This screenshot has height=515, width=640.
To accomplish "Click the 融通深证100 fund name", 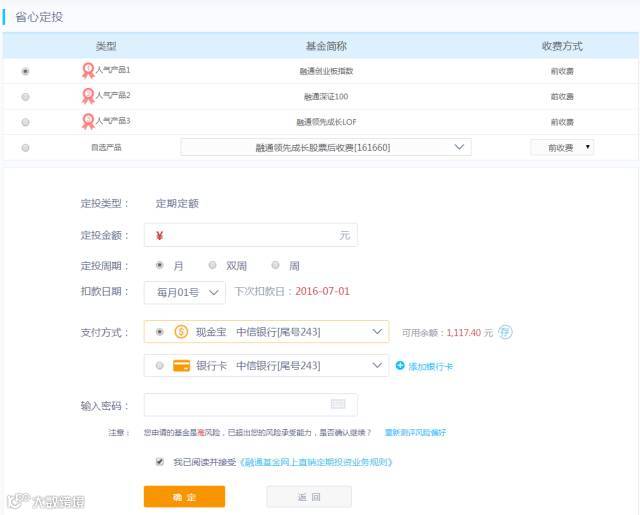I will [x=326, y=97].
